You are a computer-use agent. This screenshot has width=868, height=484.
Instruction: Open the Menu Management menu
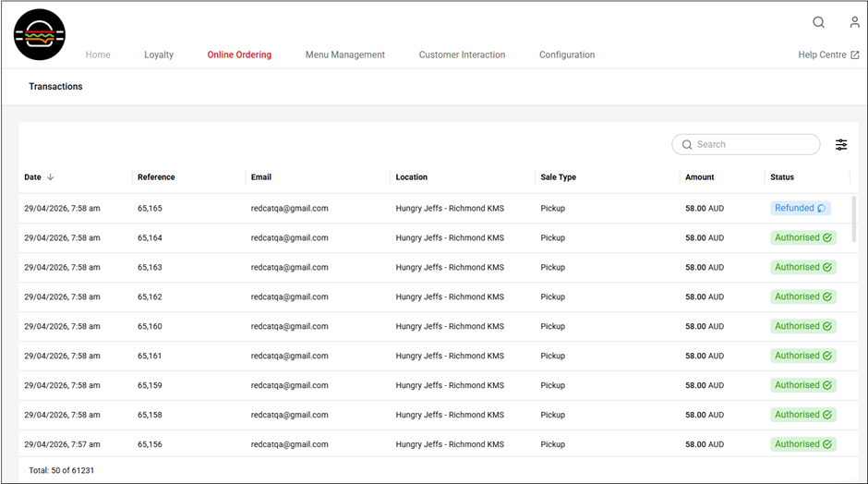tap(344, 55)
